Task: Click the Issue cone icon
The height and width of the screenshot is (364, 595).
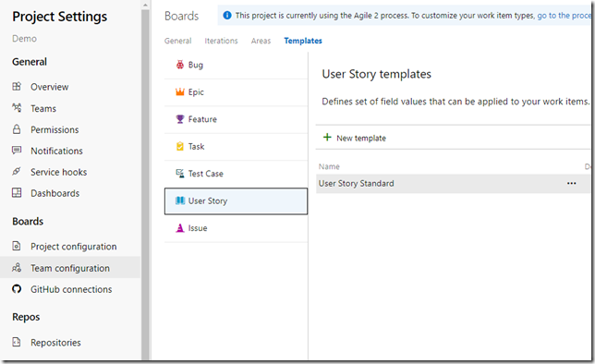Action: click(x=180, y=228)
